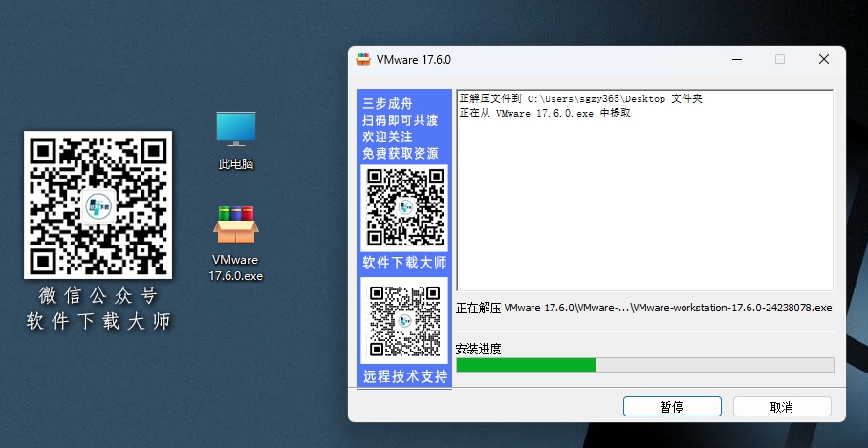
Task: Open the 此电脑 desktop icon
Action: tap(236, 140)
